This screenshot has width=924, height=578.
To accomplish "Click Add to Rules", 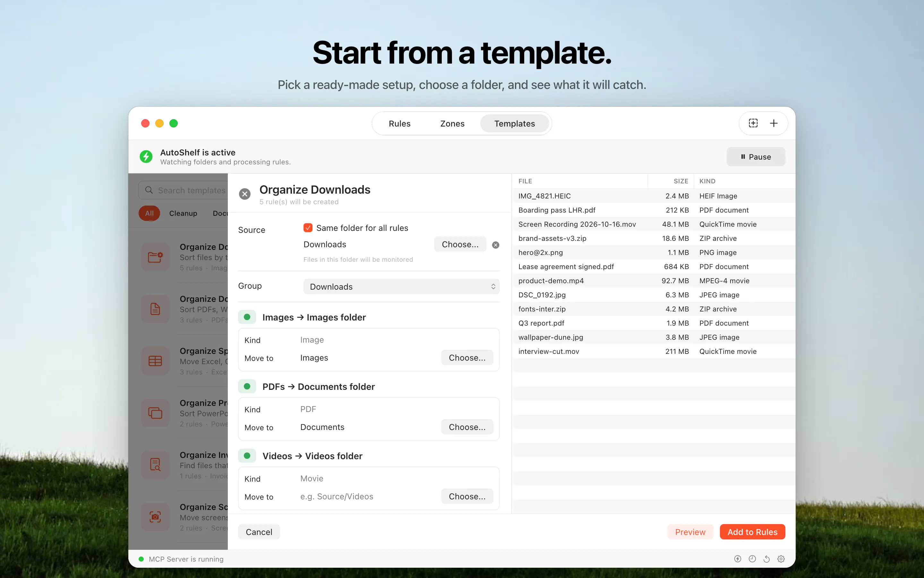I will coord(752,532).
